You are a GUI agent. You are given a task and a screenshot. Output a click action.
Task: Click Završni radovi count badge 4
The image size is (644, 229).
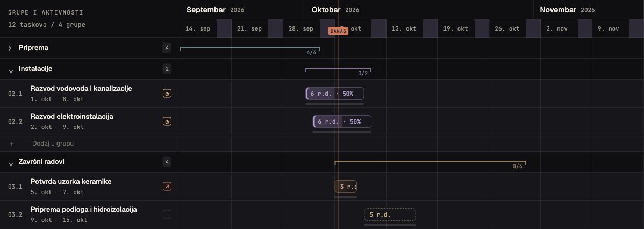[x=167, y=162]
